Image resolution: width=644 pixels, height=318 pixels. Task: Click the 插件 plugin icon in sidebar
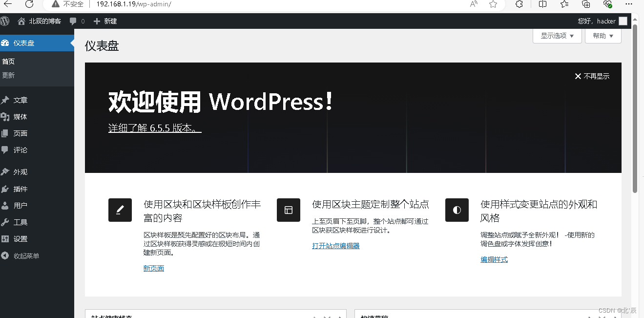point(5,189)
